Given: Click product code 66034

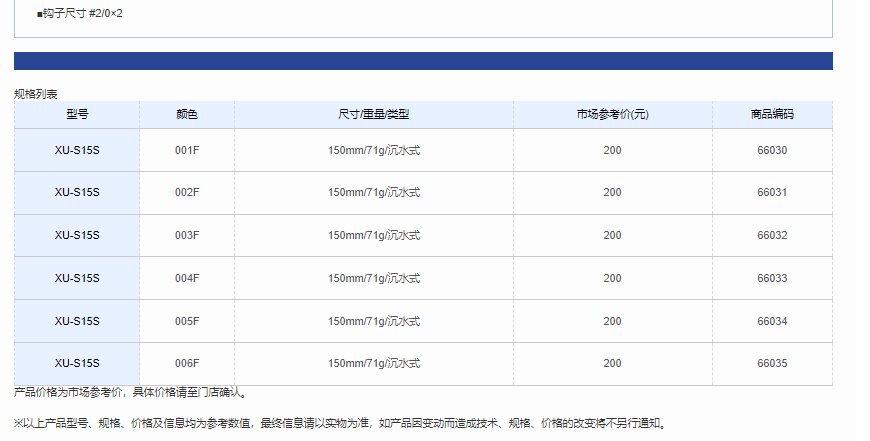Looking at the screenshot, I should [x=772, y=321].
